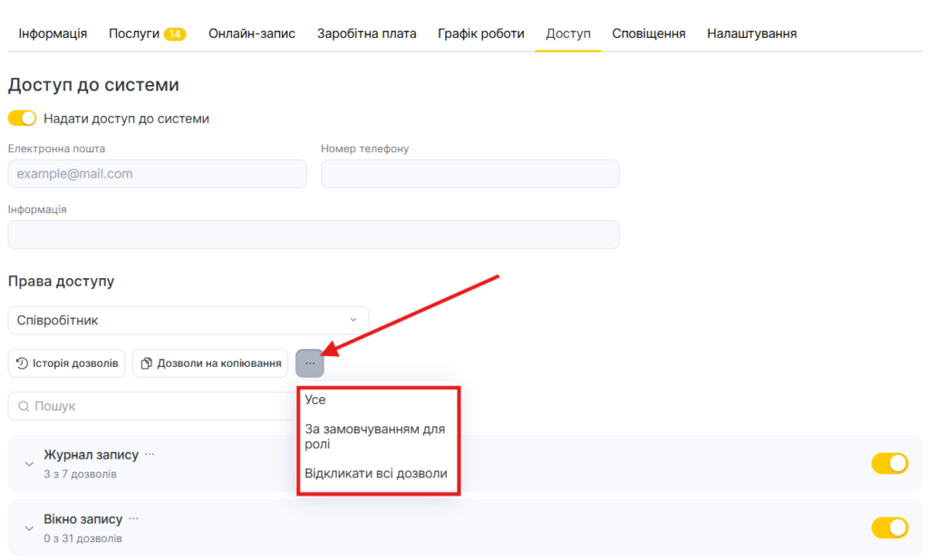
Task: Focus the Електронна пошта input field
Action: [x=157, y=174]
